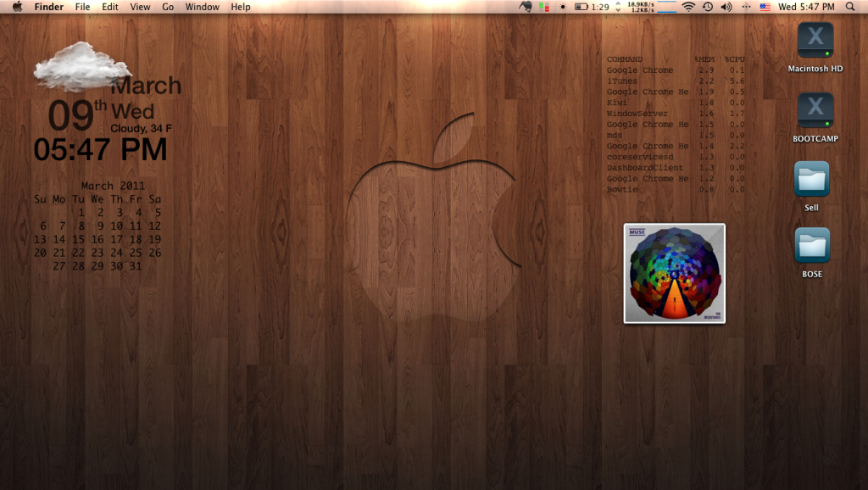Click the mds process row
The image size is (868, 490).
(676, 135)
